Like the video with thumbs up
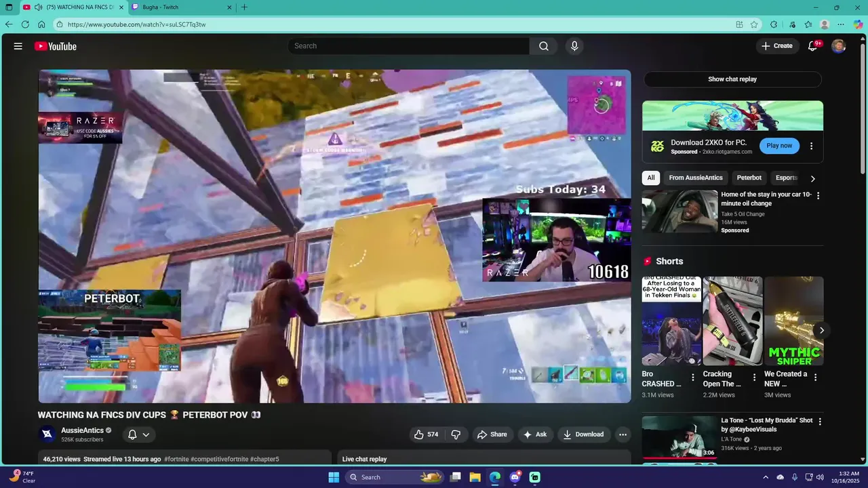Viewport: 868px width, 488px height. coord(426,434)
